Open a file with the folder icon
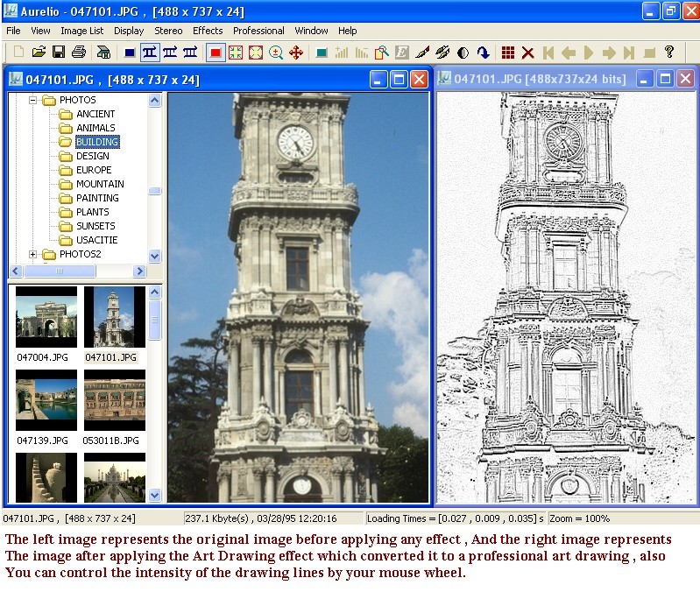The height and width of the screenshot is (592, 700). tap(39, 53)
